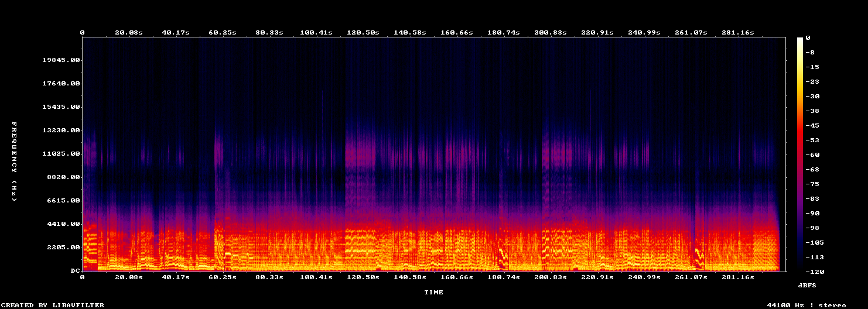
Task: Click the -23 value on dBFS scale
Action: [x=812, y=82]
